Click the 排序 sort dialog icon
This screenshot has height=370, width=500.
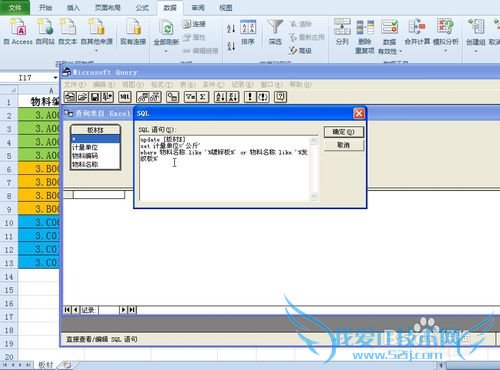[x=248, y=32]
